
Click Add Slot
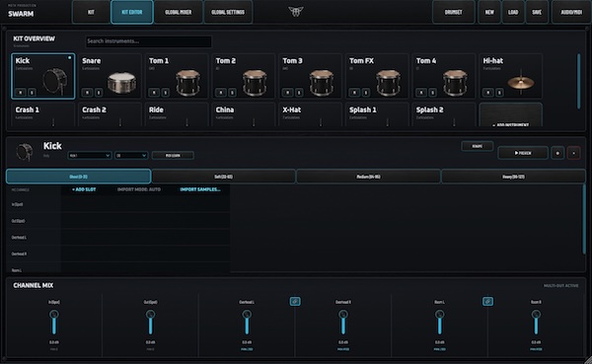click(x=84, y=189)
